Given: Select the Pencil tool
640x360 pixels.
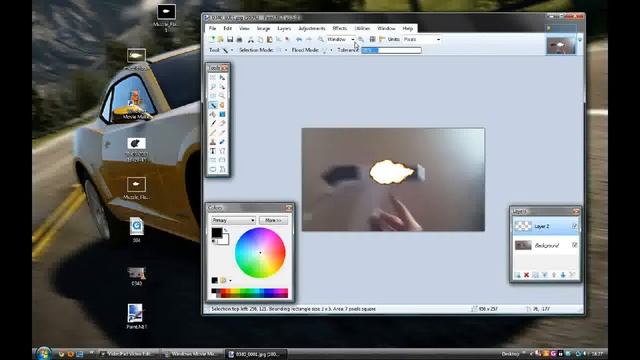Looking at the screenshot, I should pyautogui.click(x=213, y=133).
